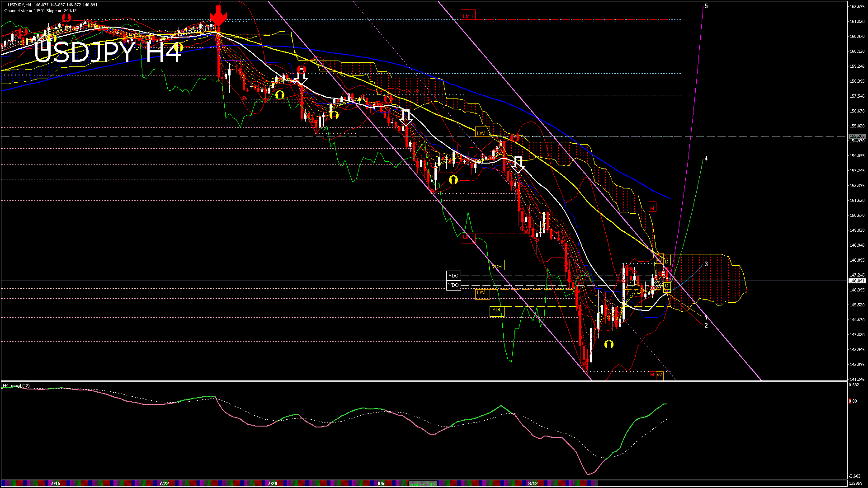
Task: Select the YDO level label box
Action: 453,286
